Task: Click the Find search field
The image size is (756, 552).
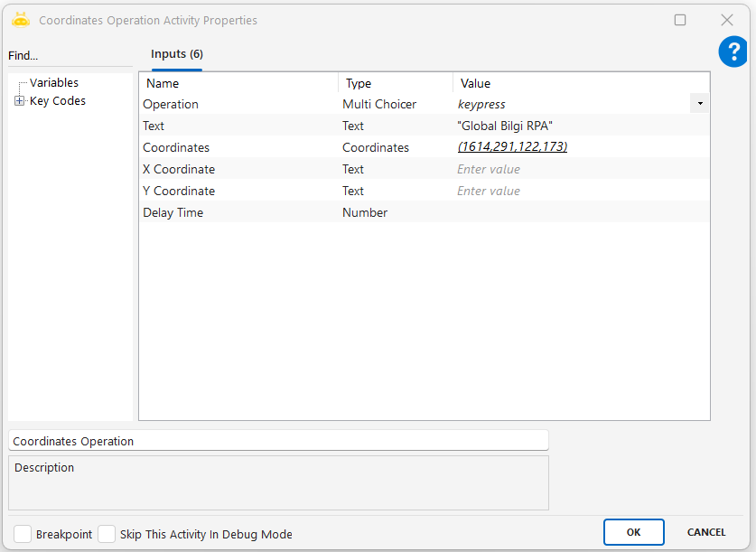Action: (x=70, y=56)
